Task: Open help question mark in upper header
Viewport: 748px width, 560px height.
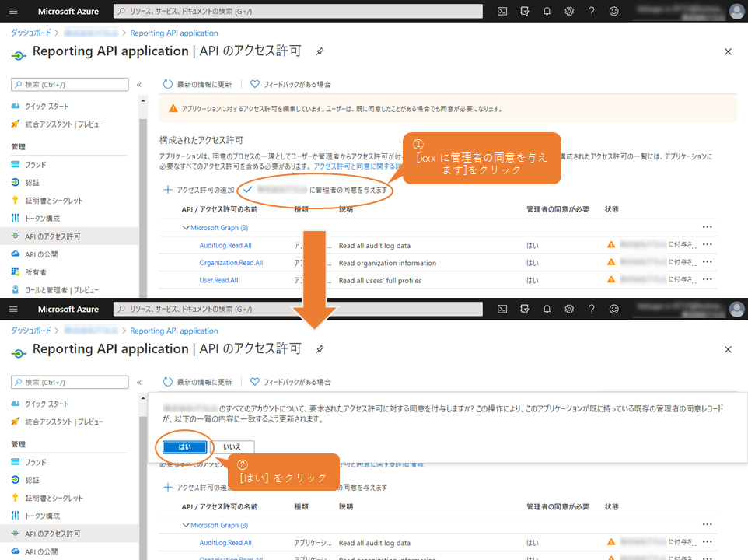Action: pos(592,11)
